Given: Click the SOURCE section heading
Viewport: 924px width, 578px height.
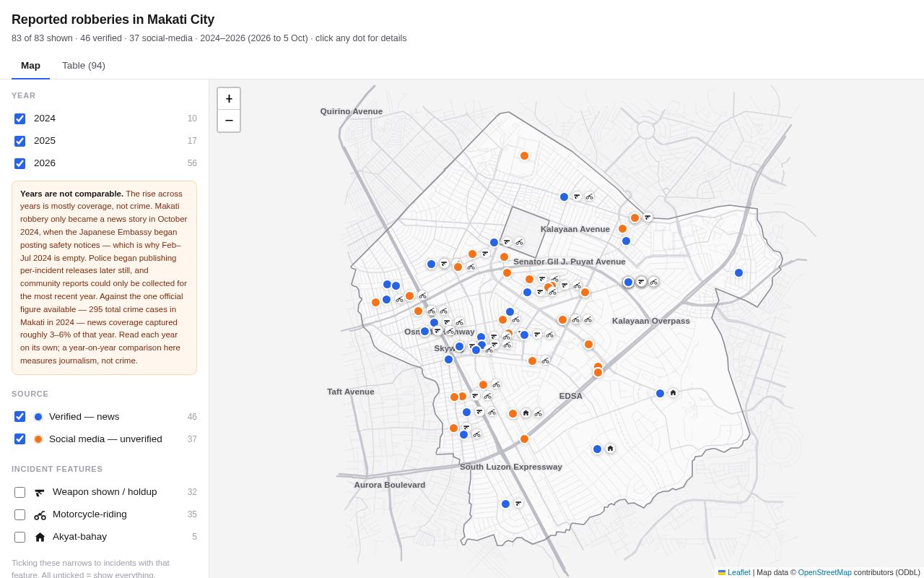Looking at the screenshot, I should (x=30, y=394).
